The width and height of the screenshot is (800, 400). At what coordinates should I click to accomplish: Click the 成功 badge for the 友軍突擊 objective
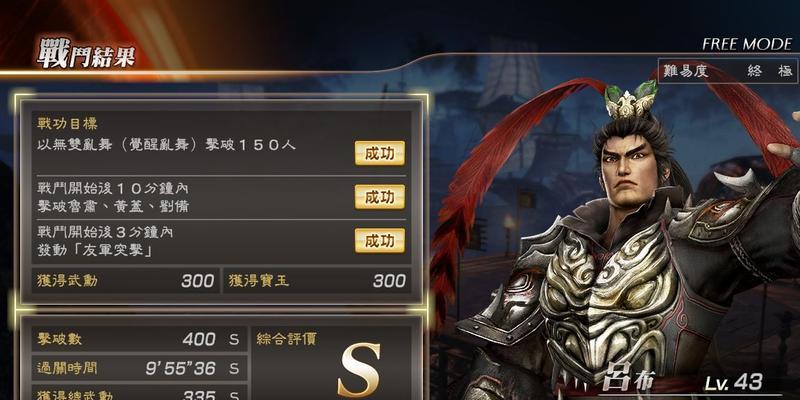coord(380,241)
